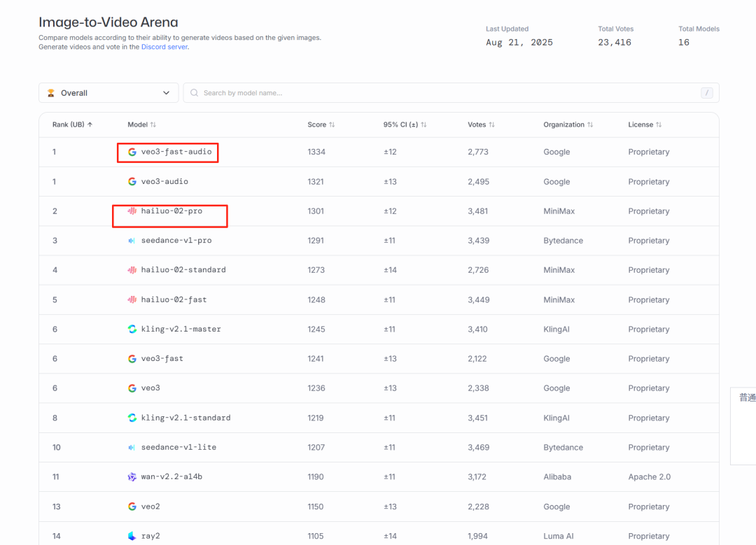Sort table by Score column
756x545 pixels.
coord(321,125)
